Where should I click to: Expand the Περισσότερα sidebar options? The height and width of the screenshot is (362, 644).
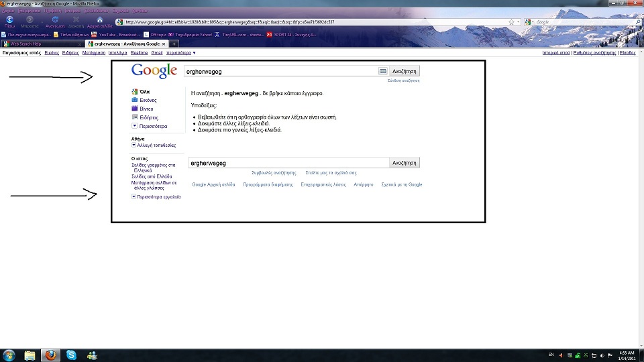149,126
